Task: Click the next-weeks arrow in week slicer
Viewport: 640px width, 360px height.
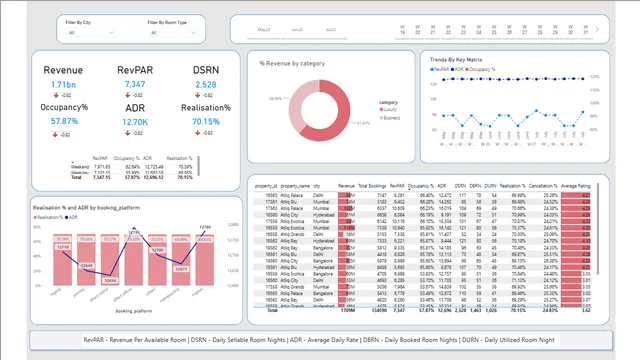Action: coord(597,29)
